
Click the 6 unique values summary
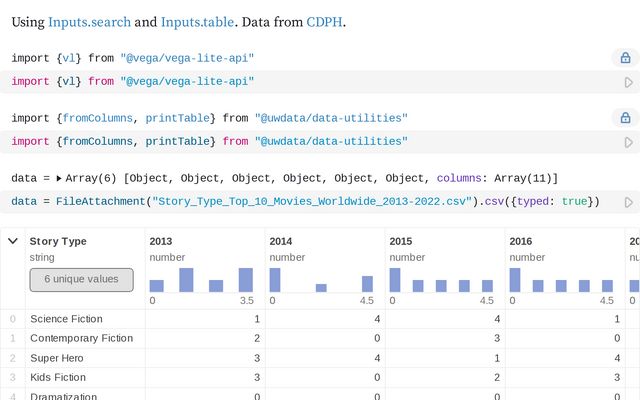coord(81,279)
